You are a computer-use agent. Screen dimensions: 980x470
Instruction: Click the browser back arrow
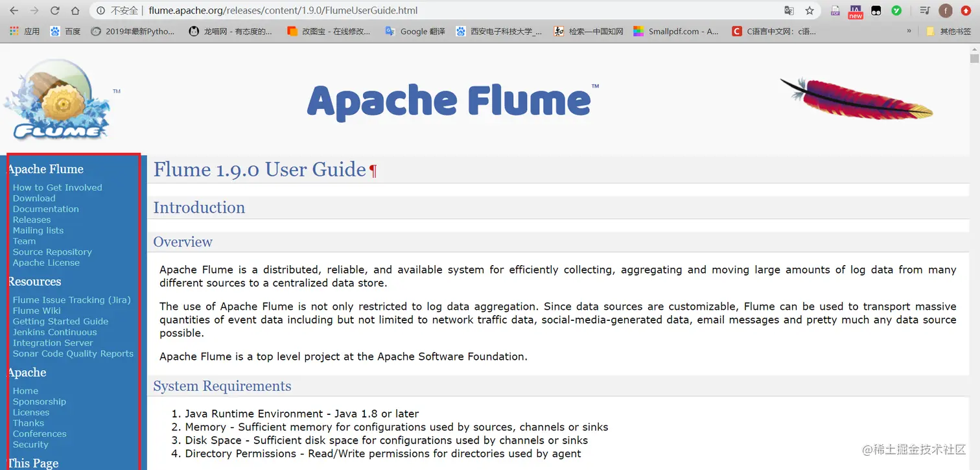14,10
